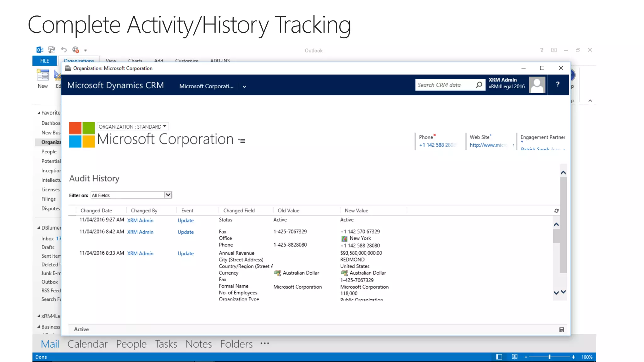
Task: Open the Microsoft Corporation navigation chevron
Action: [244, 87]
